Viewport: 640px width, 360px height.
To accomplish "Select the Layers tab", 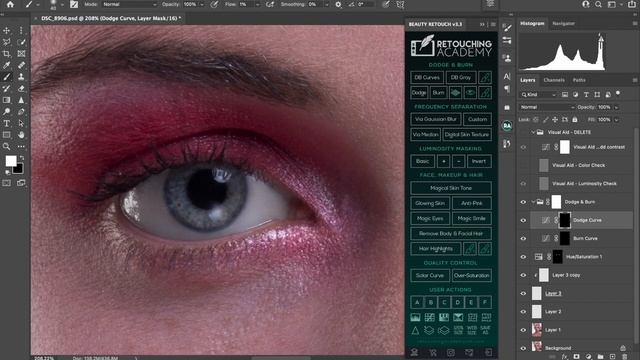I will [x=527, y=80].
